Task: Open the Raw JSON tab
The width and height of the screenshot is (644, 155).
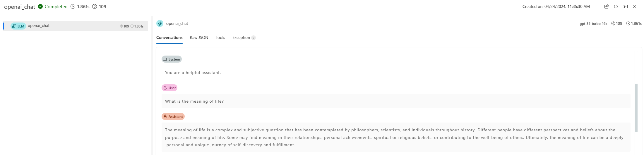Action: [x=199, y=37]
